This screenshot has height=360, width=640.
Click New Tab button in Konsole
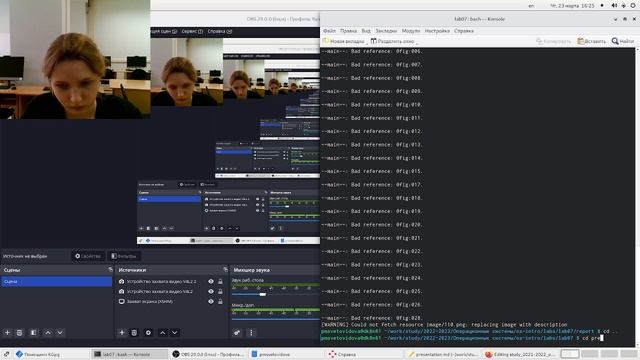click(x=344, y=41)
